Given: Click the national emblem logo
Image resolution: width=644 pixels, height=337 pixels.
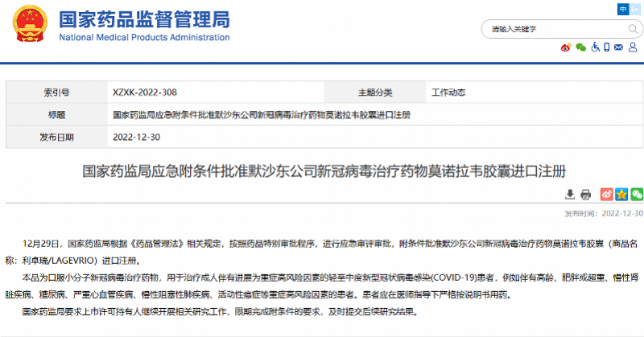Looking at the screenshot, I should point(30,23).
